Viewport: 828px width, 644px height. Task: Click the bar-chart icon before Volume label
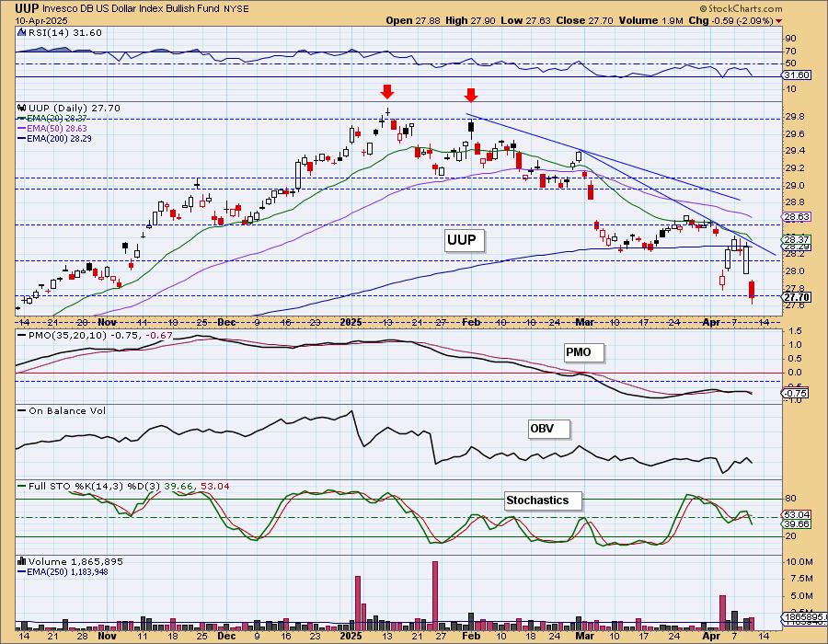coord(22,561)
